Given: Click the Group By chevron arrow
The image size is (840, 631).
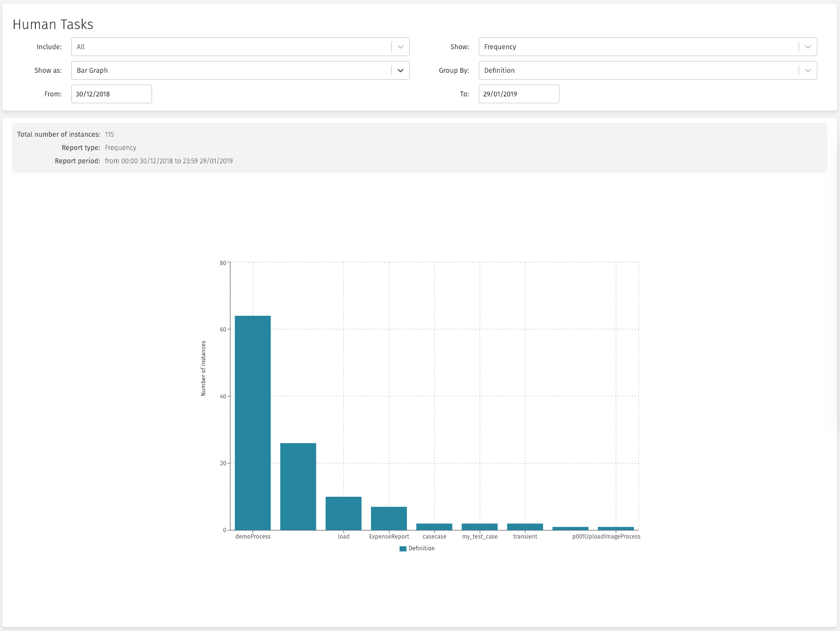Looking at the screenshot, I should pyautogui.click(x=808, y=70).
